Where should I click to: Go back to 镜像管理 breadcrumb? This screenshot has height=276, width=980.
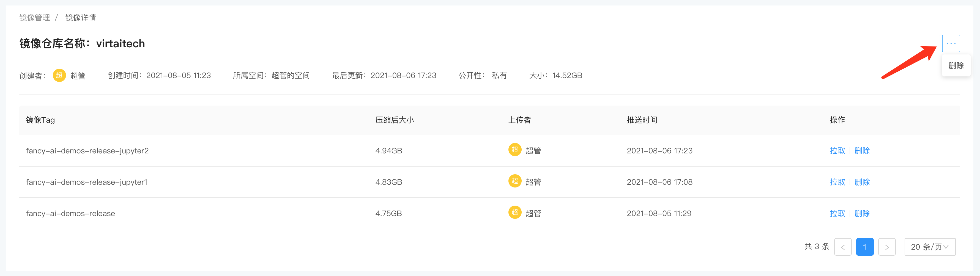pyautogui.click(x=35, y=18)
